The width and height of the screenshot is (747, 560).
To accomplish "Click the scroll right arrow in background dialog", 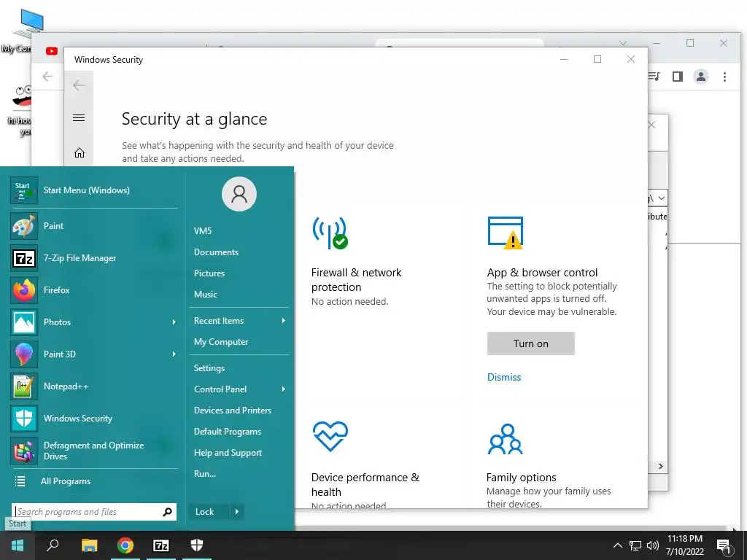I will click(x=661, y=466).
